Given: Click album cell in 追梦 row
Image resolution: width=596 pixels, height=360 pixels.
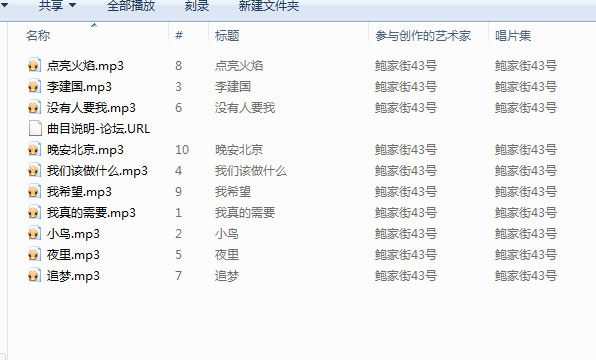Looking at the screenshot, I should [x=526, y=276].
